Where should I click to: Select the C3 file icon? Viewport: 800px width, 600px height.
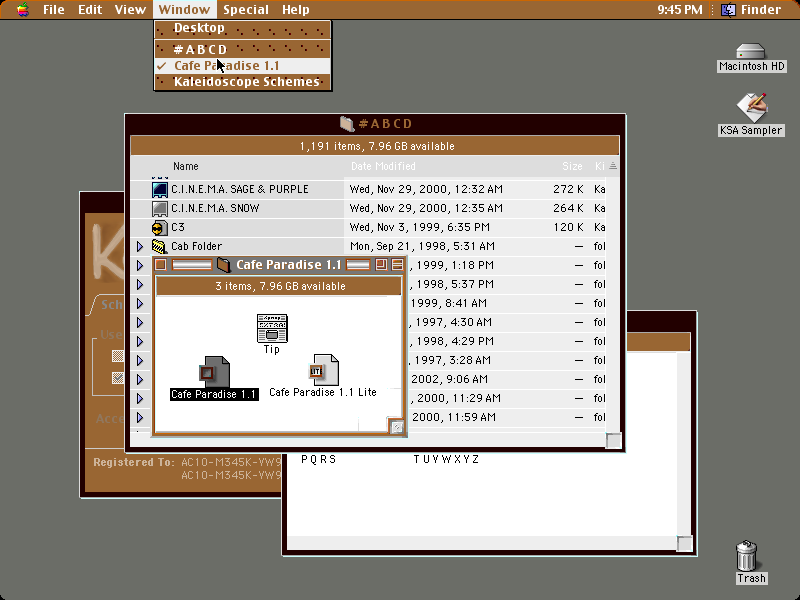[160, 228]
